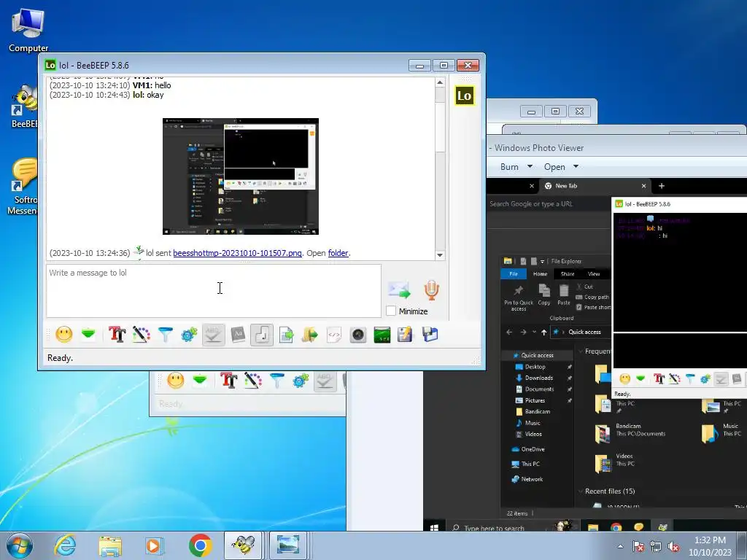Show hidden tray icons arrow
The height and width of the screenshot is (560, 747).
(620, 547)
